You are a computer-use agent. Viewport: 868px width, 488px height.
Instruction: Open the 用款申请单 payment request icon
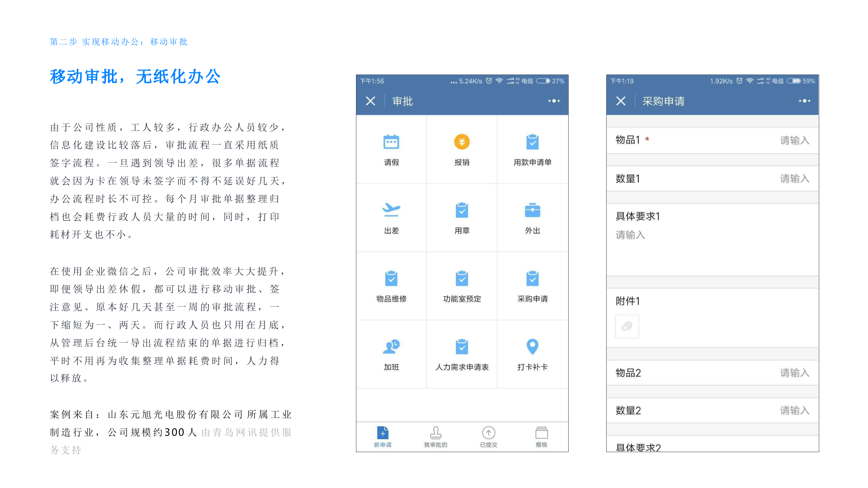click(532, 149)
